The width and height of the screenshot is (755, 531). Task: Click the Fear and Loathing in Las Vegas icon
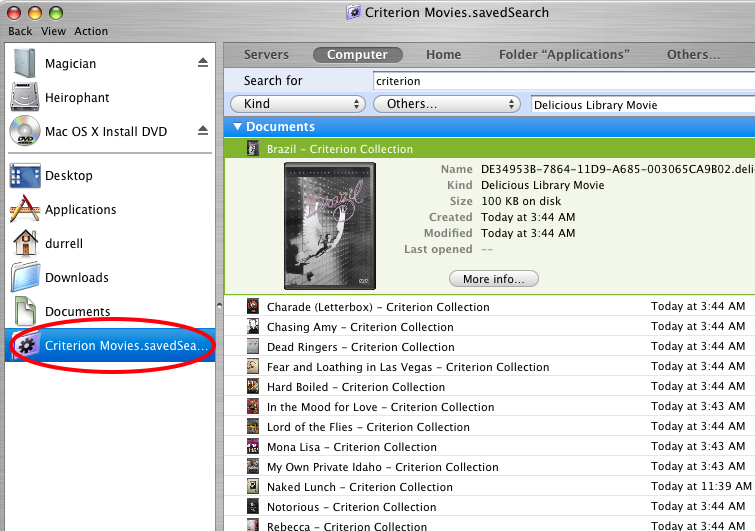pos(253,366)
